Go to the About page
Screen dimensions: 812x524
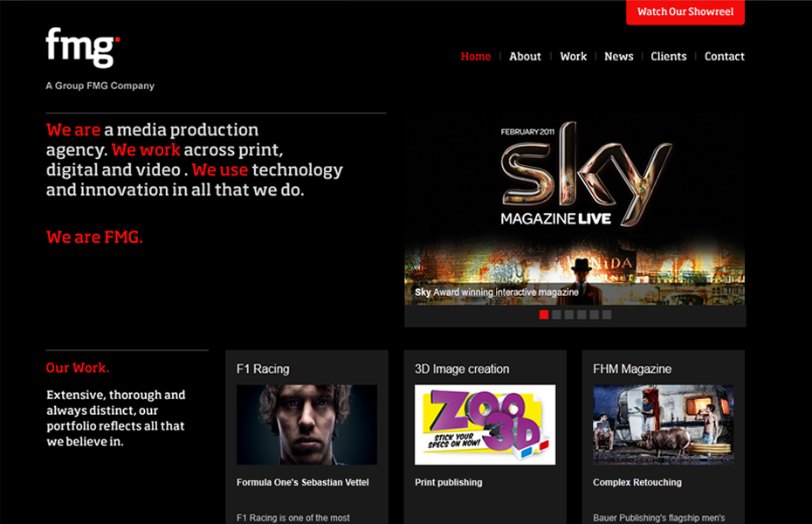[525, 57]
